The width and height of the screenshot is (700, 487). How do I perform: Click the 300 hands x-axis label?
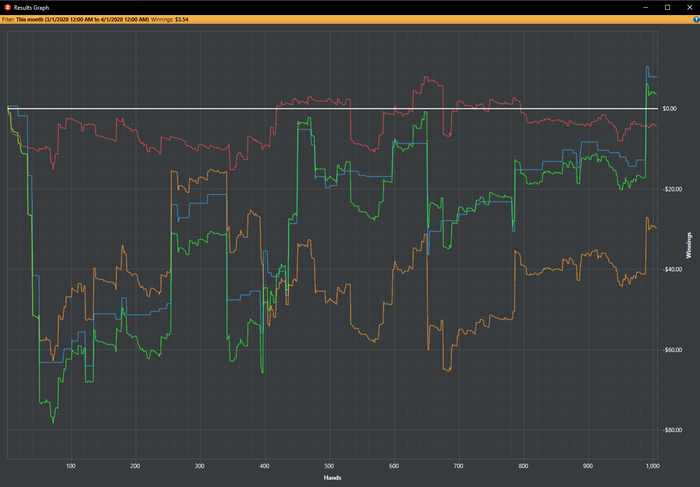tap(200, 466)
